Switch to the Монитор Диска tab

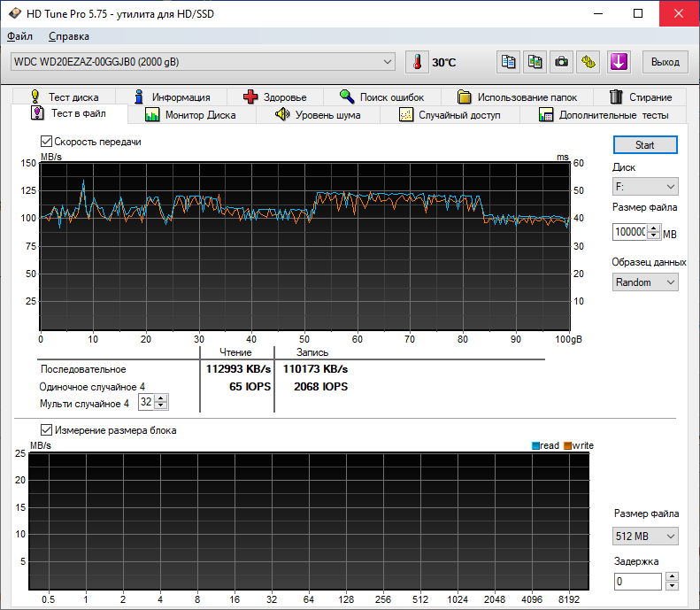coord(191,115)
